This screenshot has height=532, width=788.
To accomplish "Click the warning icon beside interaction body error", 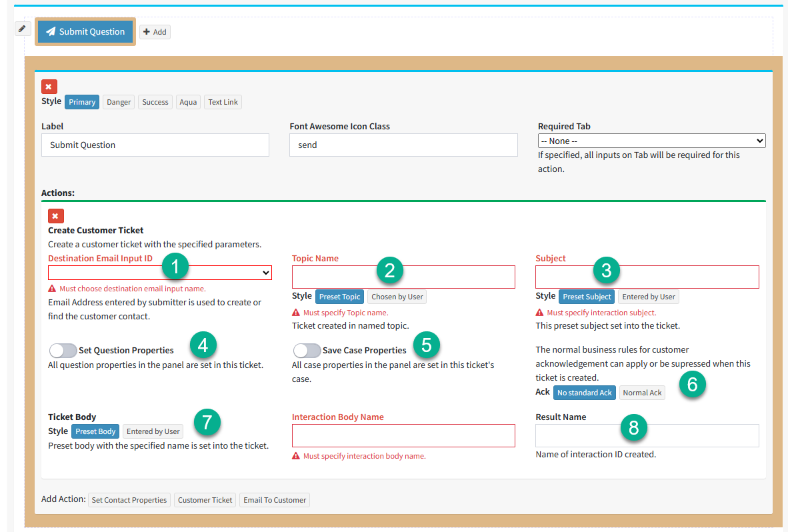I will 296,456.
